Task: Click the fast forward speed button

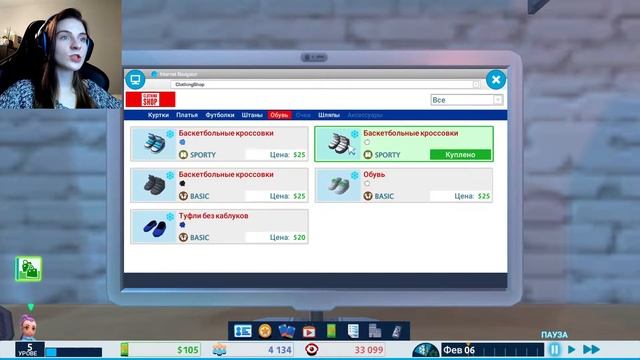Action: (591, 349)
